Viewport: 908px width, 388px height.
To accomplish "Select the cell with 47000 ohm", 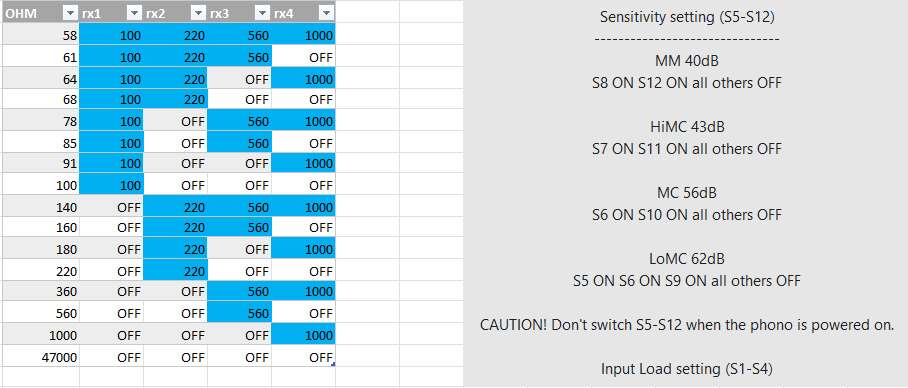I will pos(40,357).
